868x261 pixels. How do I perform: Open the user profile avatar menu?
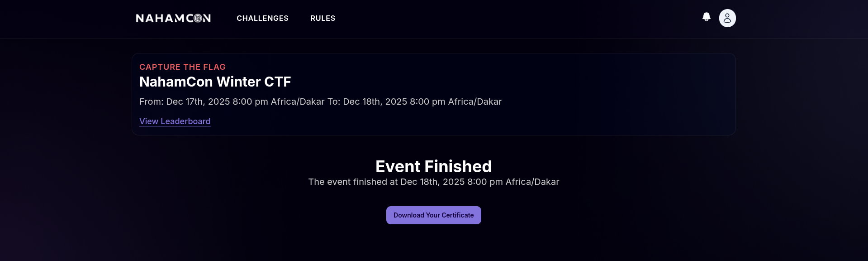coord(727,18)
